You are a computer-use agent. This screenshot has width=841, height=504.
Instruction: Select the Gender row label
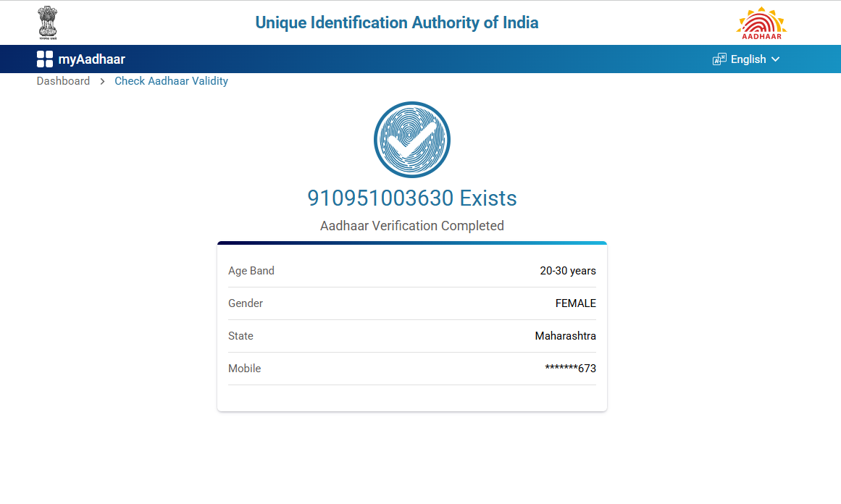click(246, 303)
